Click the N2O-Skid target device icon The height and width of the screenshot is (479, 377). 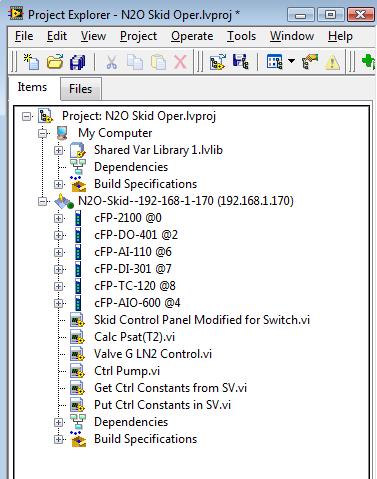tap(64, 201)
